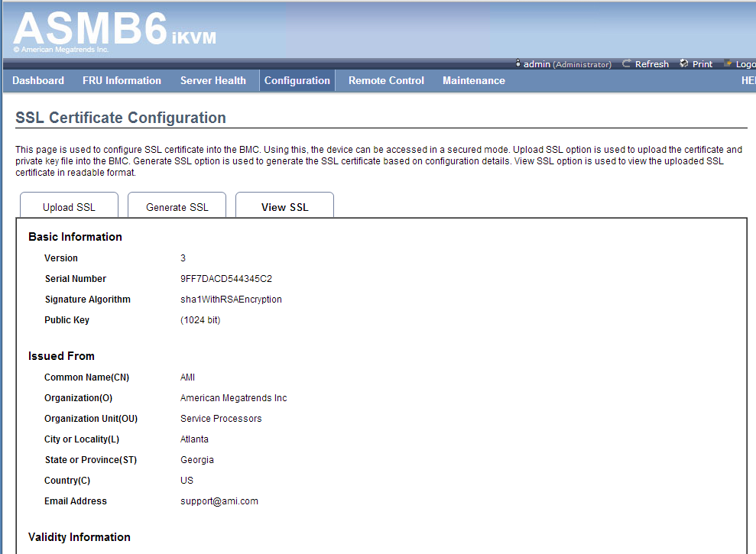This screenshot has width=756, height=554.
Task: Open FRU Information menu
Action: tap(122, 80)
